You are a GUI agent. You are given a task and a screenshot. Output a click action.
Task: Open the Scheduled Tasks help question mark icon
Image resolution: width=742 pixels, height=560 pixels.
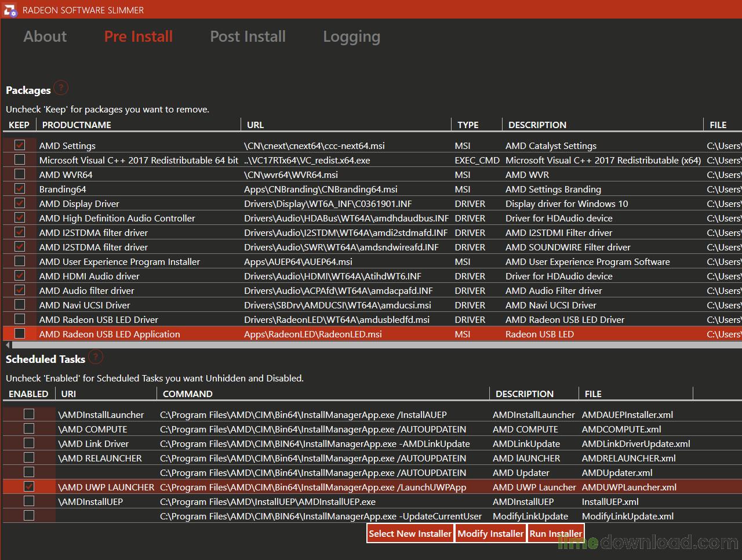coord(96,357)
